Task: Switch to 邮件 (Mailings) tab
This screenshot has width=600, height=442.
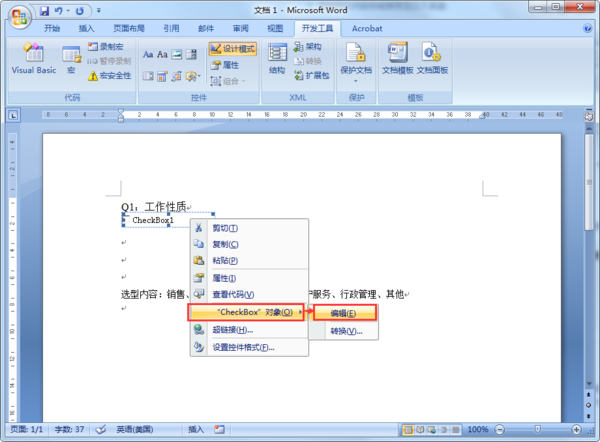Action: [206, 28]
